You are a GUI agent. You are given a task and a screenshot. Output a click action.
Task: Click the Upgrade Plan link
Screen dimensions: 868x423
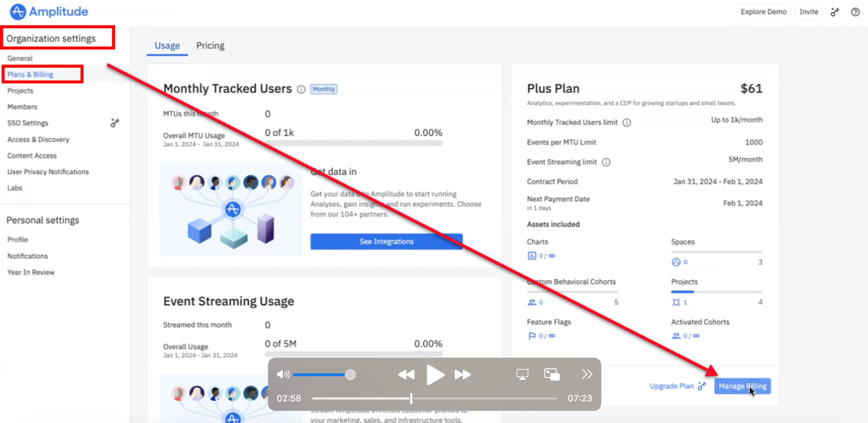coord(672,386)
